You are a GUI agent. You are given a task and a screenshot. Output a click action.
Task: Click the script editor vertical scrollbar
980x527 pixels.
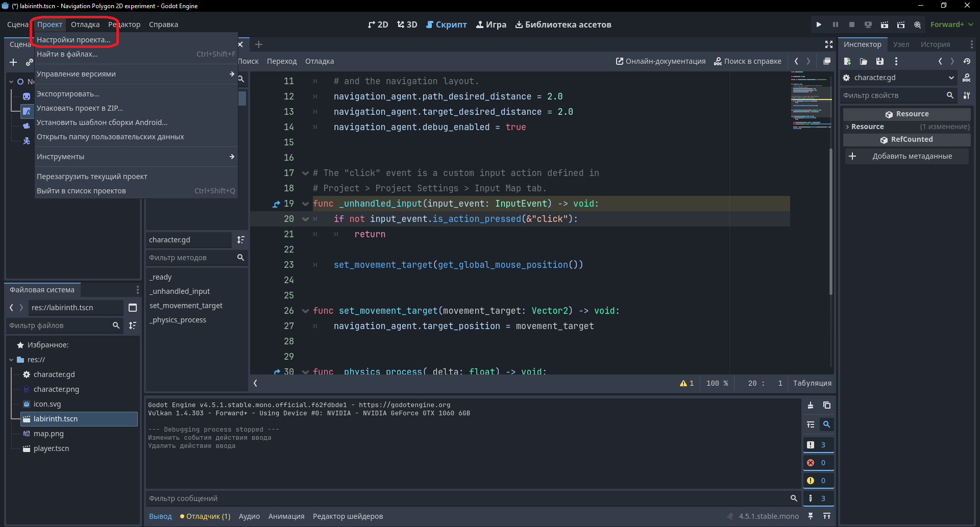(830, 222)
